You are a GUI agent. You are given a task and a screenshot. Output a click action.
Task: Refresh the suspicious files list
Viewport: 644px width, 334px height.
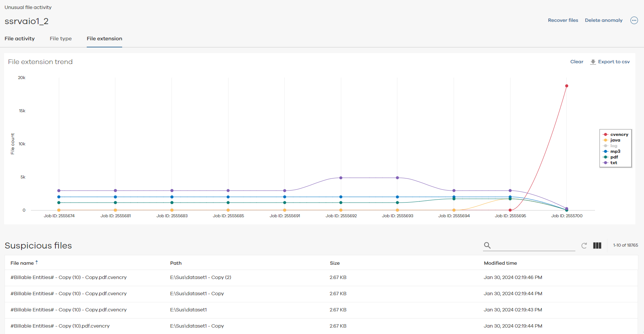coord(584,246)
